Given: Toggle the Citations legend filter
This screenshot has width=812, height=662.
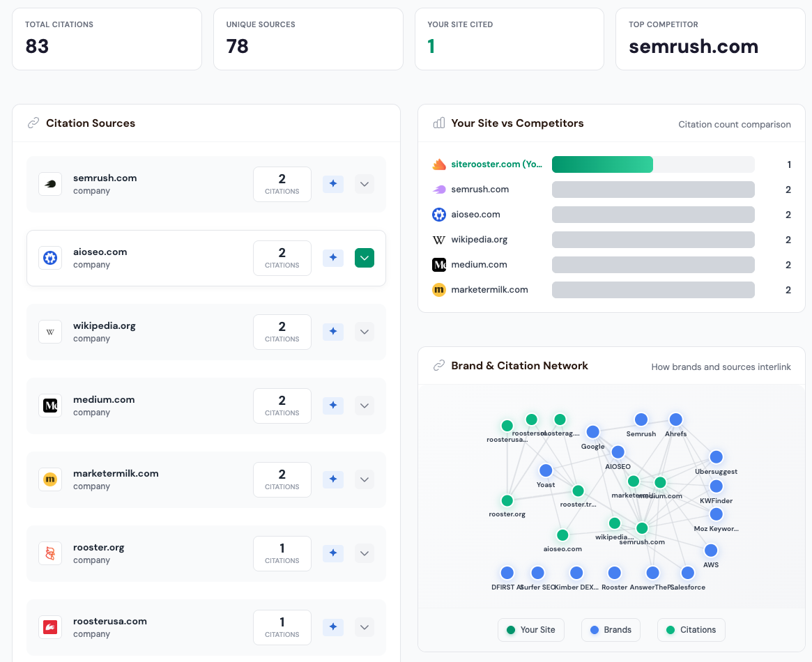Looking at the screenshot, I should click(x=691, y=630).
